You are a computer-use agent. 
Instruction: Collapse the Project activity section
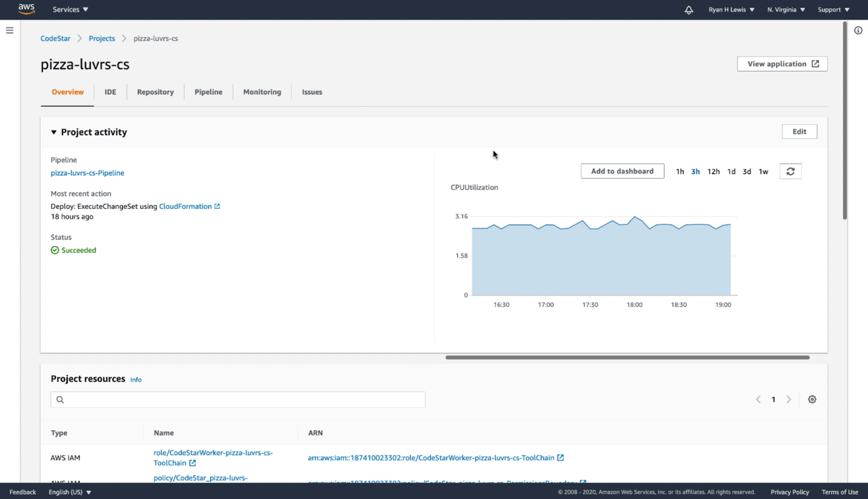[x=54, y=132]
